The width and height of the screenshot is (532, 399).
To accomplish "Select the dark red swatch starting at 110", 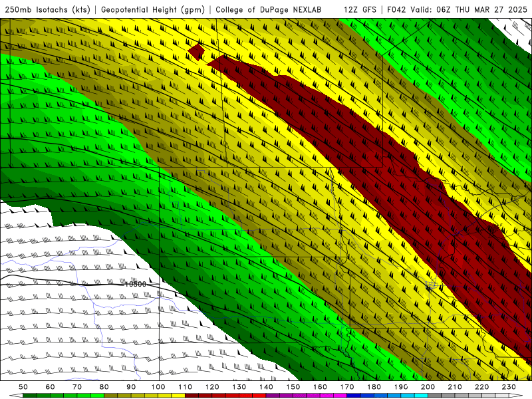I will (x=192, y=396).
